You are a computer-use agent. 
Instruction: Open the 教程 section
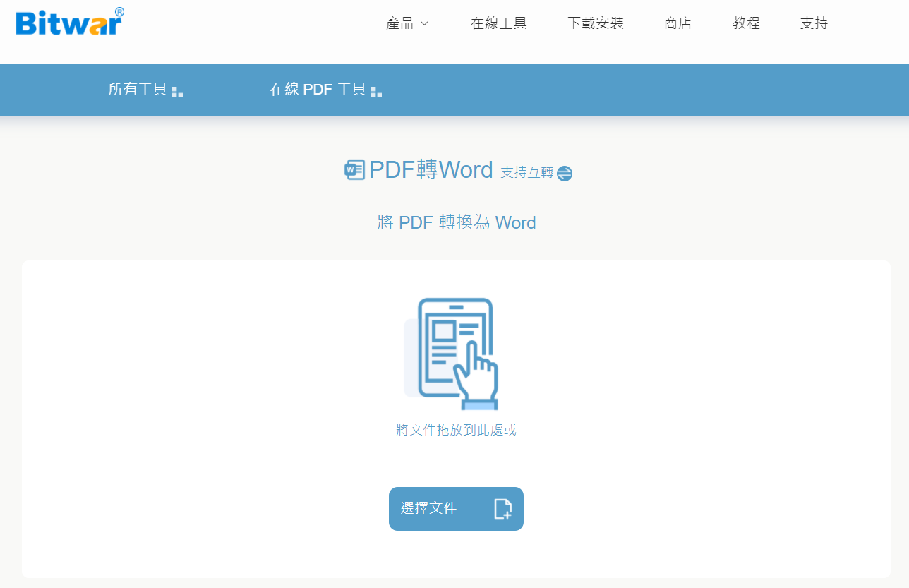(x=746, y=23)
